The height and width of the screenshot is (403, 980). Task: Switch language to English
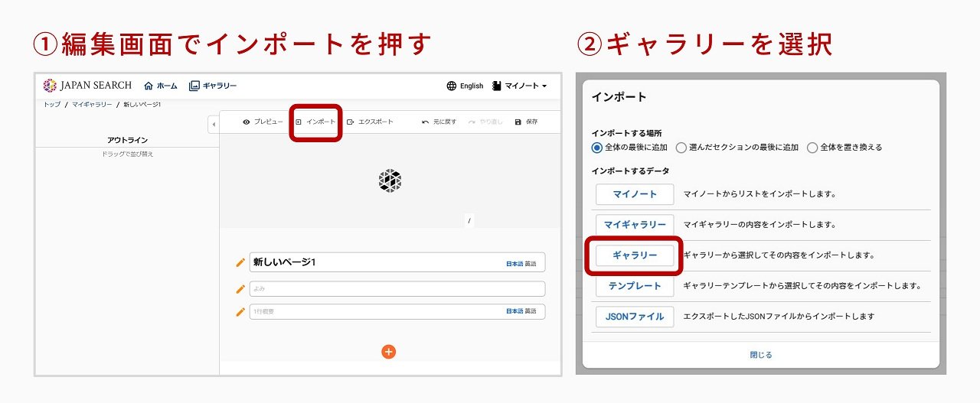pyautogui.click(x=465, y=86)
